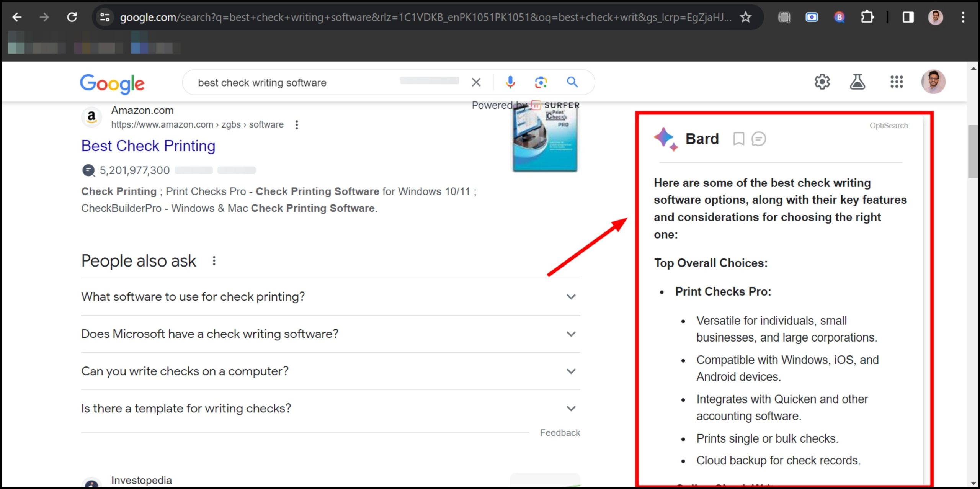Open the Amazon result three-dot menu

(297, 125)
